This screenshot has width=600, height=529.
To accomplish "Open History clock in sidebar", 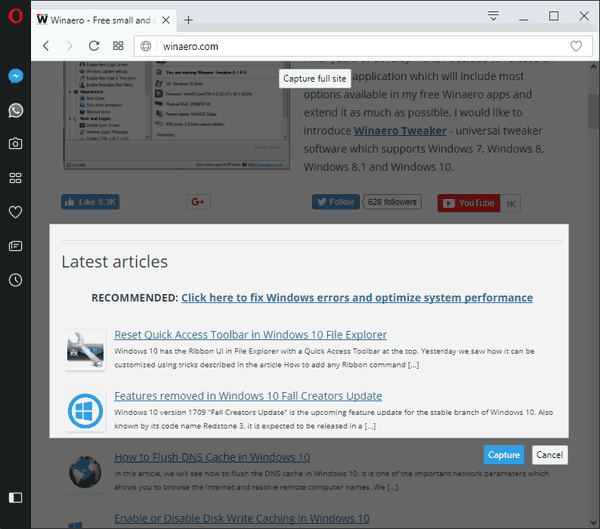I will (15, 280).
